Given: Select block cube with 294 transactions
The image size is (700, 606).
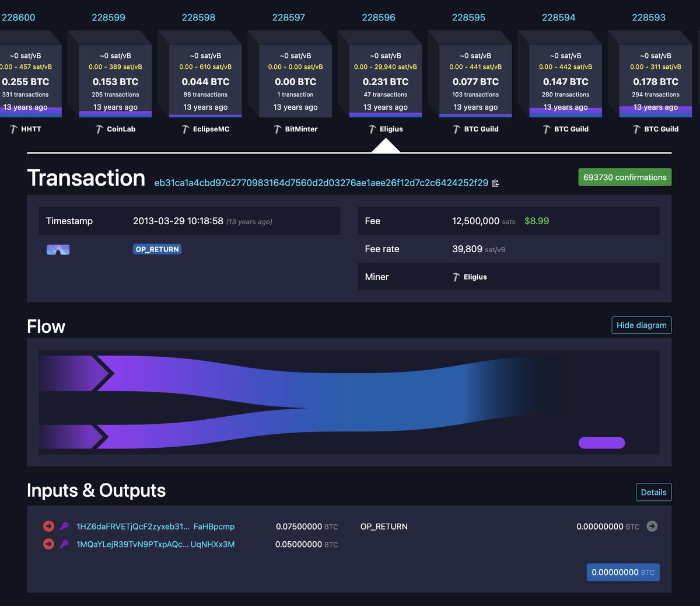Looking at the screenshot, I should pyautogui.click(x=656, y=81).
